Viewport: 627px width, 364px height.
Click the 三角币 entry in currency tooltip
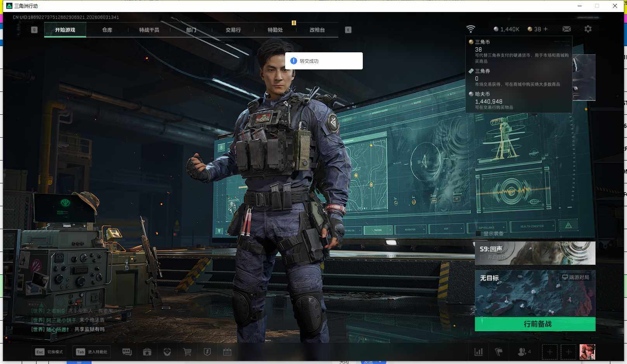519,51
